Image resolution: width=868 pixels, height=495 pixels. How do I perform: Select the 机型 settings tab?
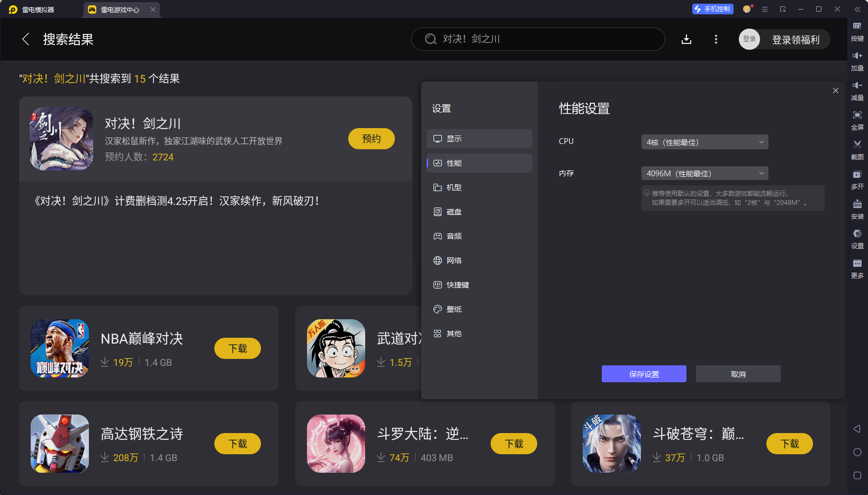(x=480, y=187)
